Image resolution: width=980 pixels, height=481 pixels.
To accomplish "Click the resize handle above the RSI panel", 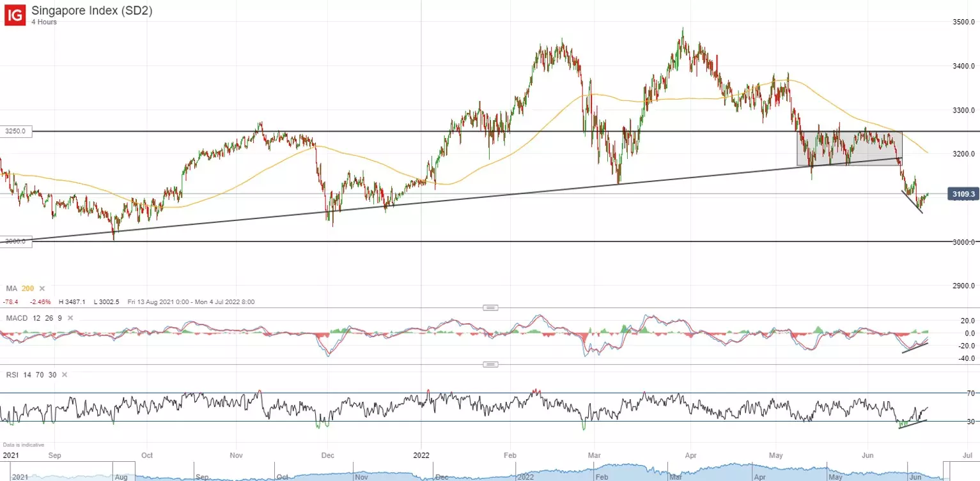I will pos(490,365).
